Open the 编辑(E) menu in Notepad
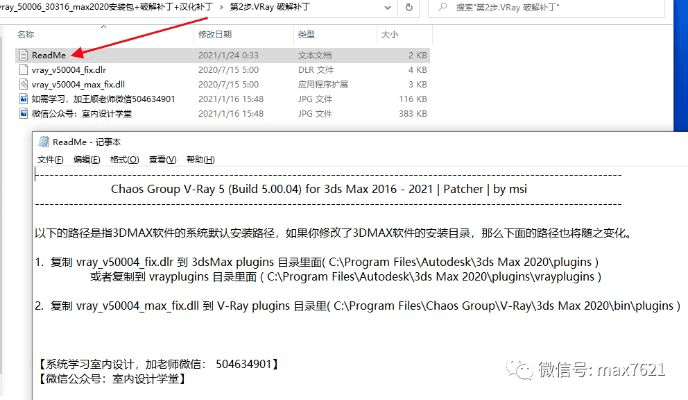Screen dimensions: 688x400 coord(86,160)
